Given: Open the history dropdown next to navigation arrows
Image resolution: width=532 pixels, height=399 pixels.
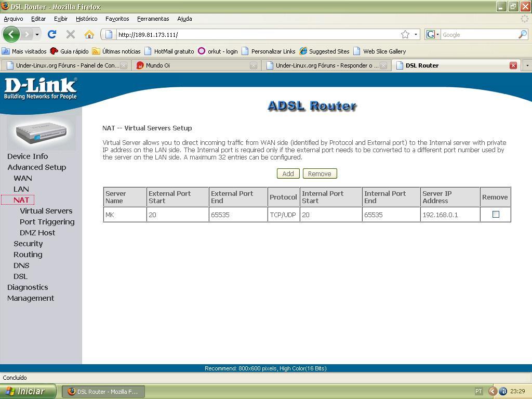Looking at the screenshot, I should (x=37, y=34).
